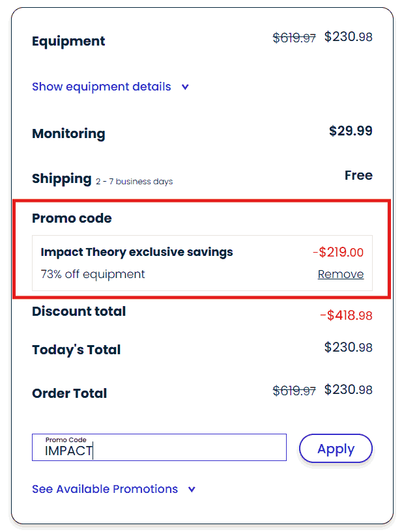Click the Shipping label

[x=61, y=178]
